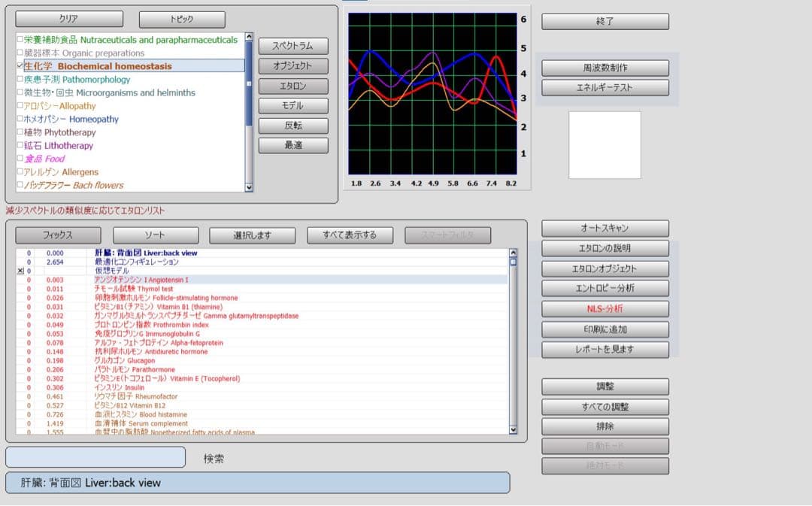The height and width of the screenshot is (506, 812).
Task: Start the オートスキャン
Action: point(604,229)
